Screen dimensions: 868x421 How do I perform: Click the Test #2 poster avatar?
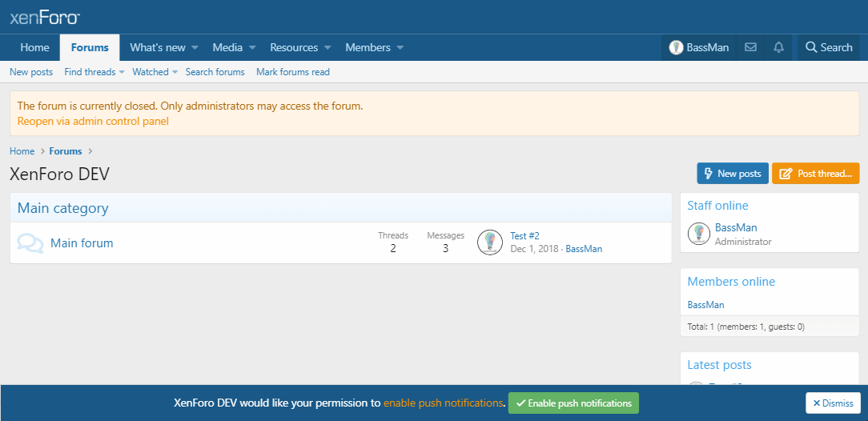click(490, 243)
